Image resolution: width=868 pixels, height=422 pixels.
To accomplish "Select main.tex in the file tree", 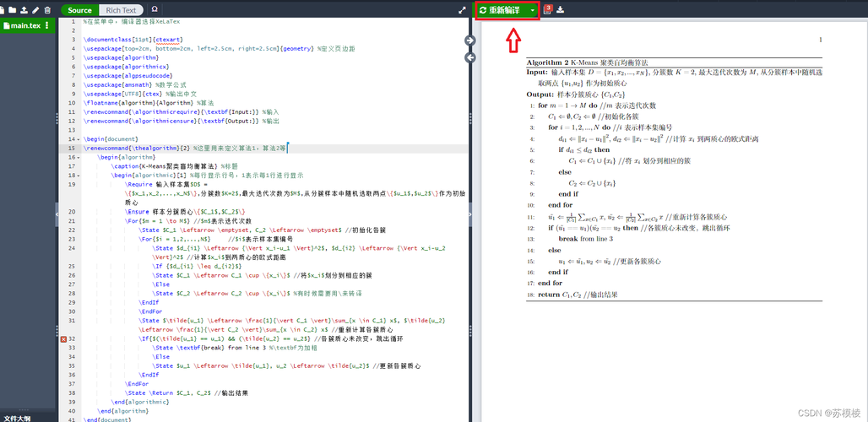I will click(x=25, y=26).
